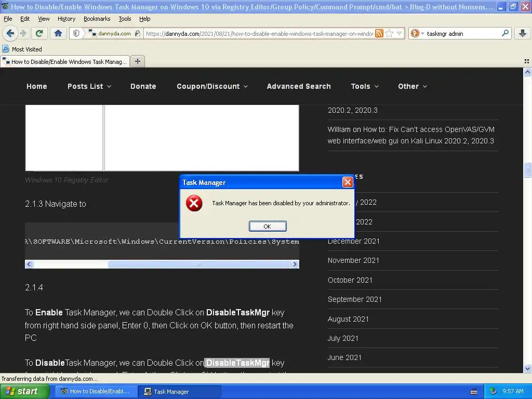
Task: Open the August 2021 archive link
Action: tap(348, 319)
